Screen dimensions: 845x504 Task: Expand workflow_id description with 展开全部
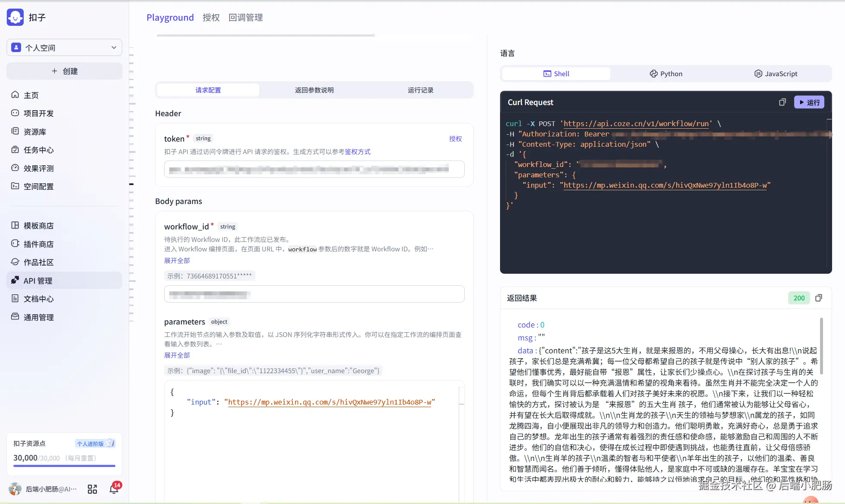click(x=177, y=260)
